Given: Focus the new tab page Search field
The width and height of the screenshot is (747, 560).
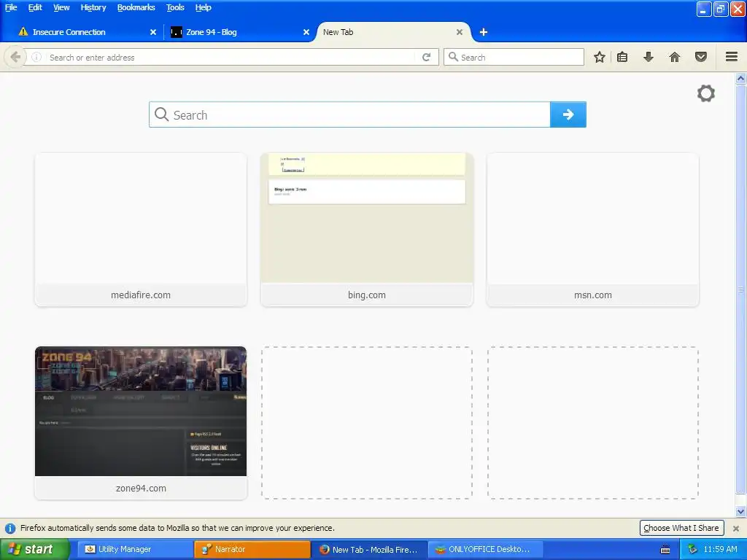Looking at the screenshot, I should pyautogui.click(x=349, y=114).
